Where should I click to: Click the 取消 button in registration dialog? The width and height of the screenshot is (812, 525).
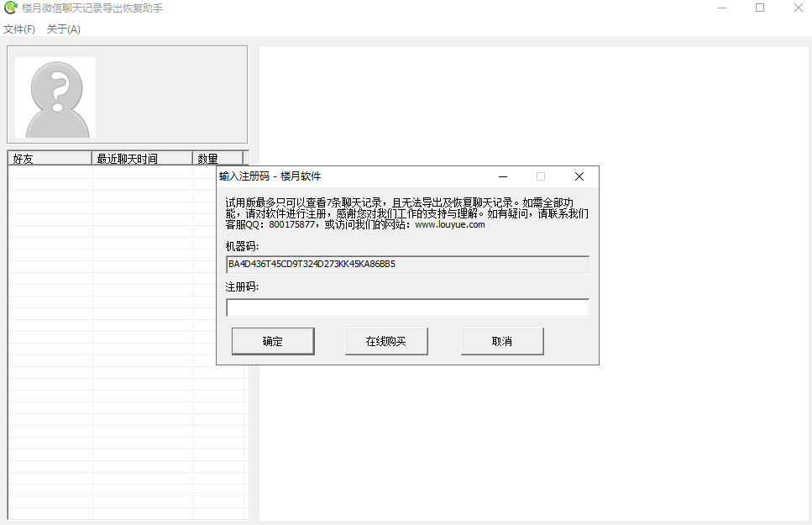pyautogui.click(x=502, y=341)
